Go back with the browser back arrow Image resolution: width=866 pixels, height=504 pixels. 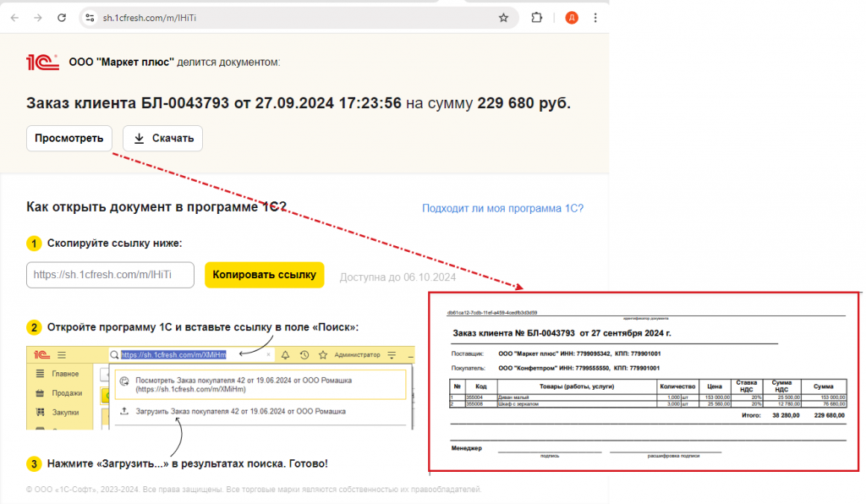coord(15,18)
